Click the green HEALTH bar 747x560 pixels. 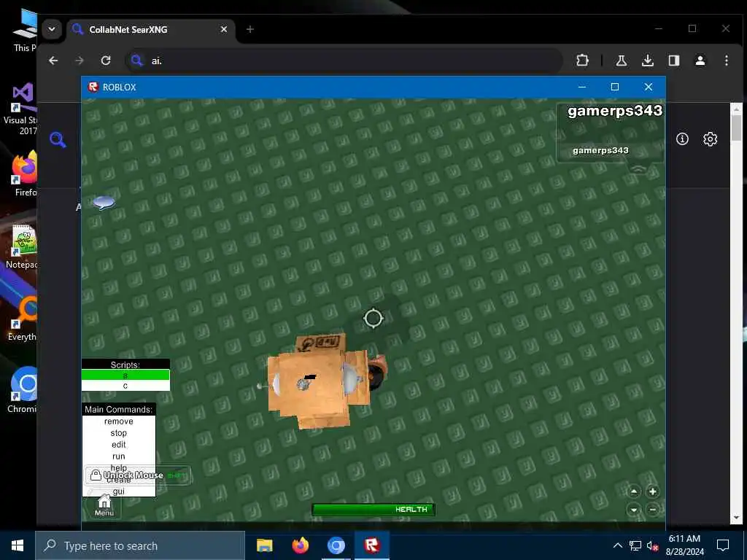[x=373, y=510]
